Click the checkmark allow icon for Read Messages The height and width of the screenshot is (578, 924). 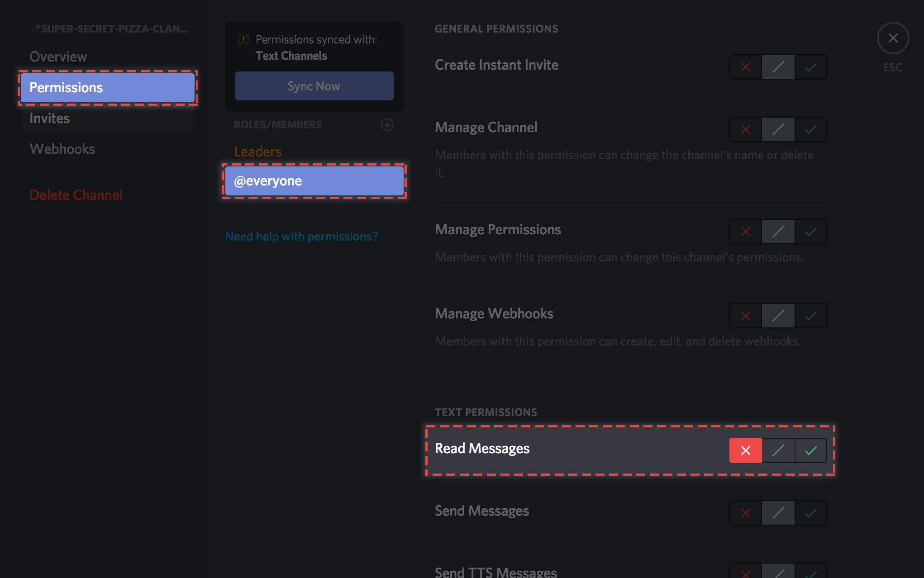click(810, 450)
